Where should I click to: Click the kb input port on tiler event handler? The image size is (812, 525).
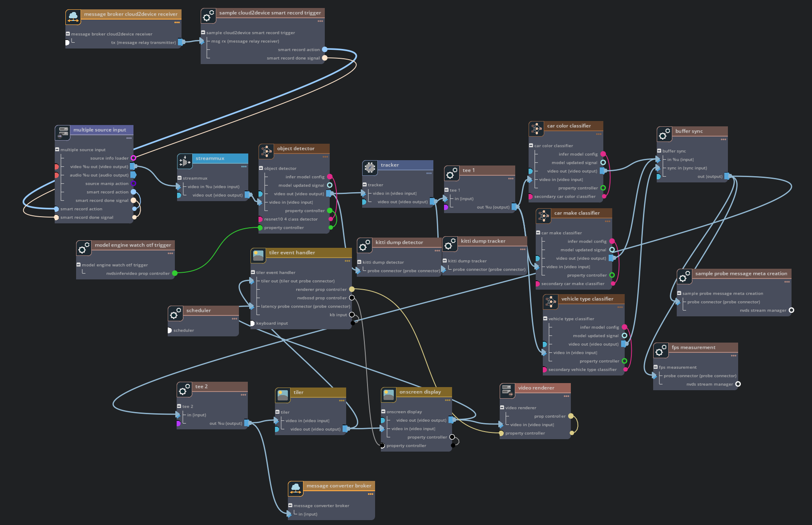click(x=352, y=315)
